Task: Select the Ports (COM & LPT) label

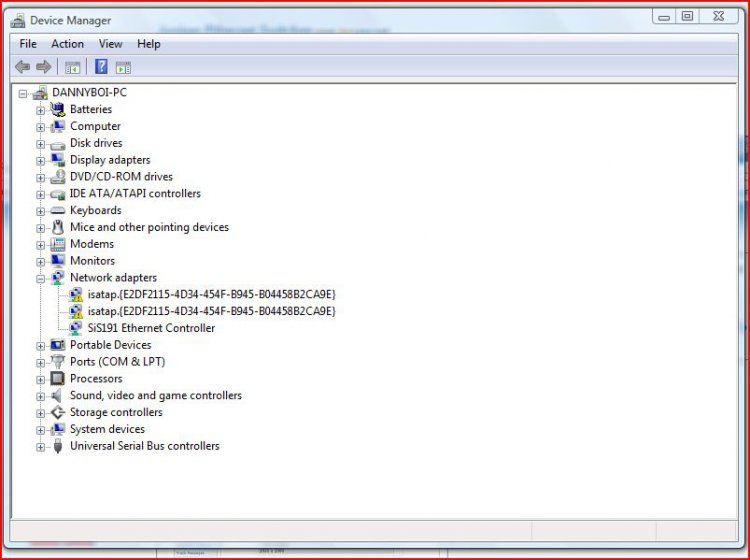Action: tap(118, 362)
